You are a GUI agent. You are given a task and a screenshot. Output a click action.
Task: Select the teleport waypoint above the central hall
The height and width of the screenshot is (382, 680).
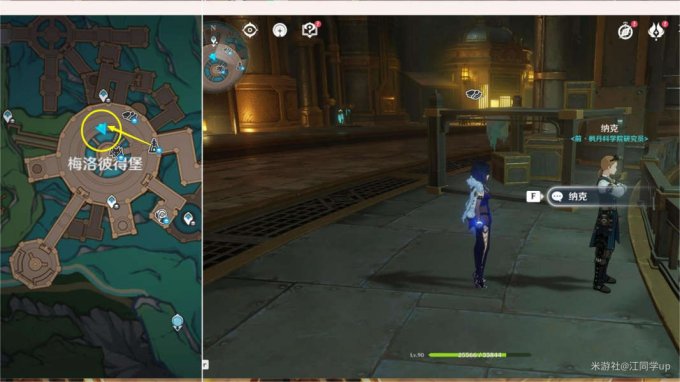tap(103, 95)
